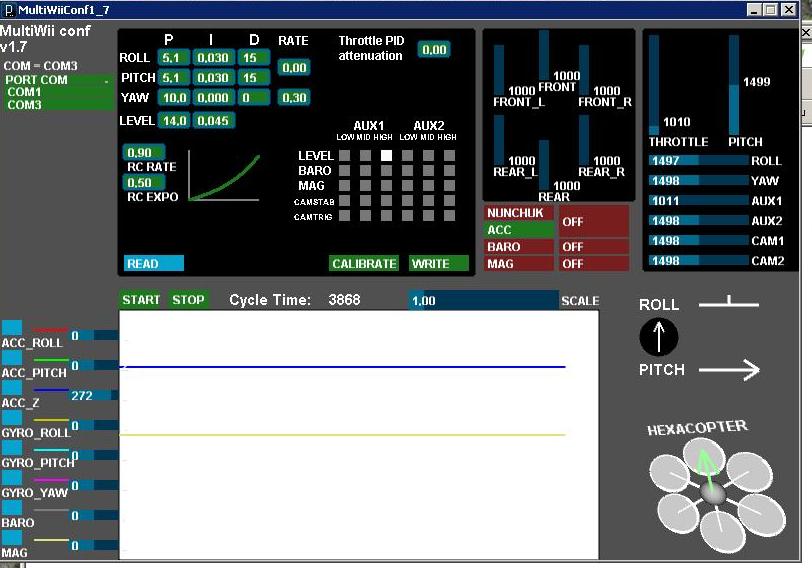The image size is (812, 568).
Task: Toggle GYRO_ROLL graph trace square
Action: [12, 418]
